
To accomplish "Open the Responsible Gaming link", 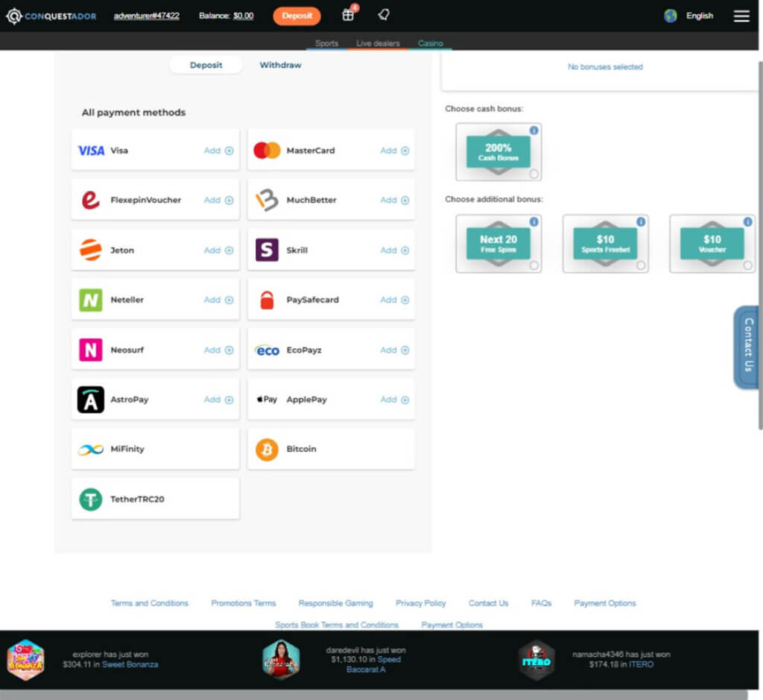I will (336, 603).
